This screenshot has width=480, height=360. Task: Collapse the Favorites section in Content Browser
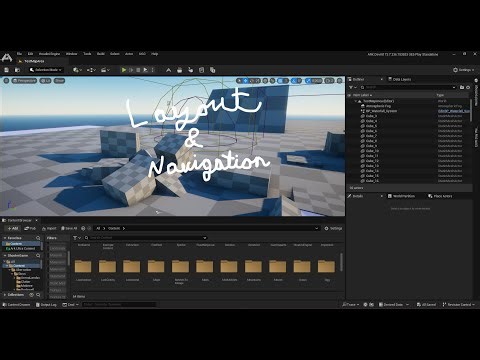(5, 238)
